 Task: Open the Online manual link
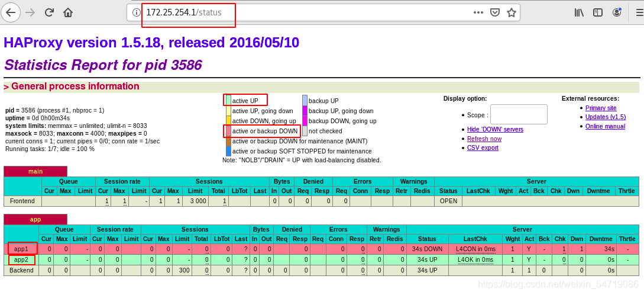tap(605, 126)
